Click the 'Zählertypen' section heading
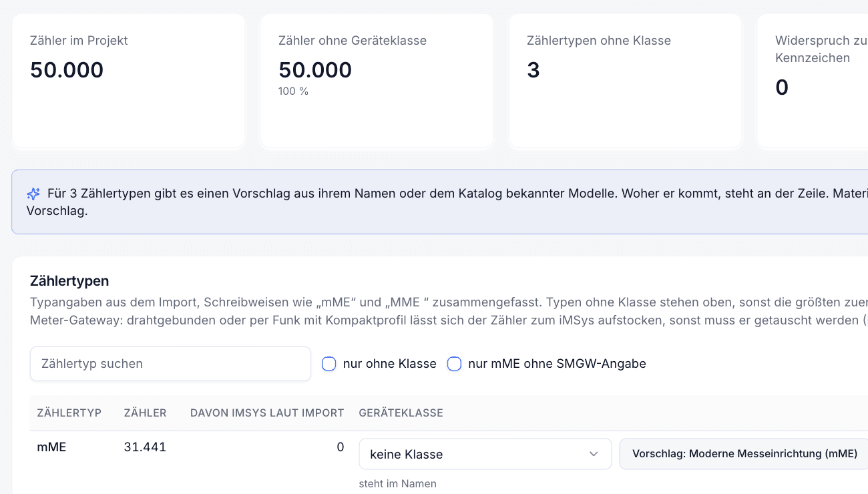 (x=69, y=281)
